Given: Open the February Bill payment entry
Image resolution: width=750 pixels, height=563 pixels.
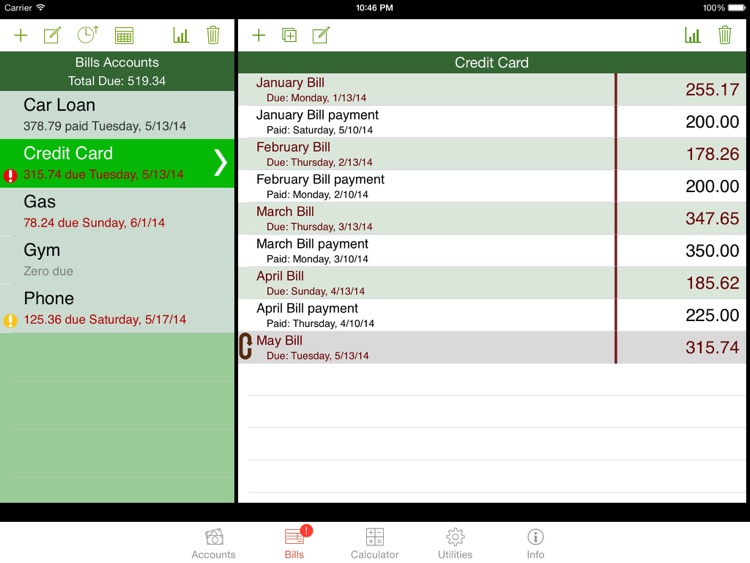Looking at the screenshot, I should tap(492, 186).
